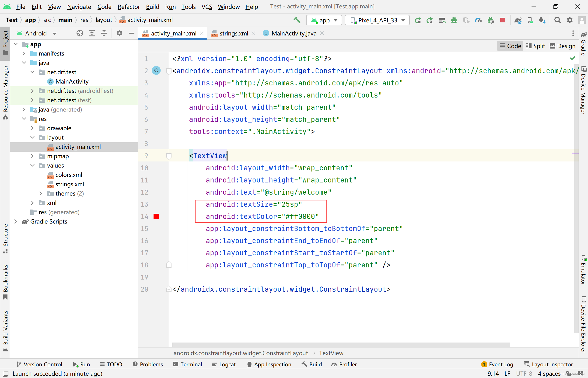Select colors.xml in the project tree
The height and width of the screenshot is (378, 588).
click(x=68, y=175)
